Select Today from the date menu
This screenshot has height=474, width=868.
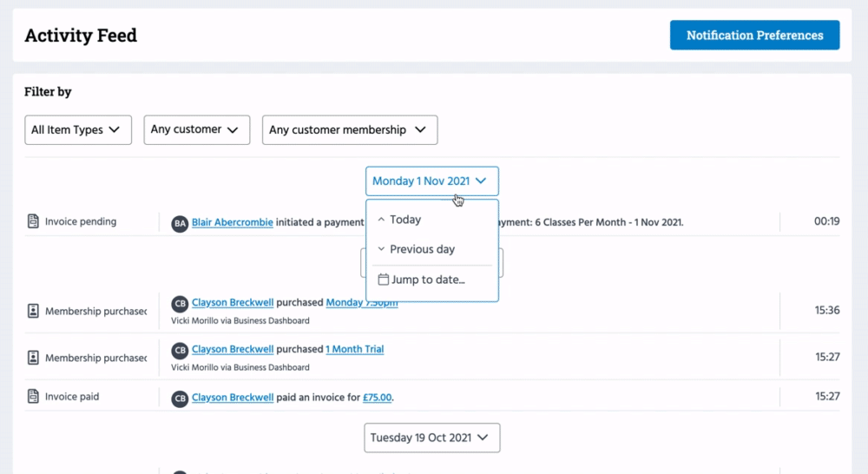pos(404,220)
